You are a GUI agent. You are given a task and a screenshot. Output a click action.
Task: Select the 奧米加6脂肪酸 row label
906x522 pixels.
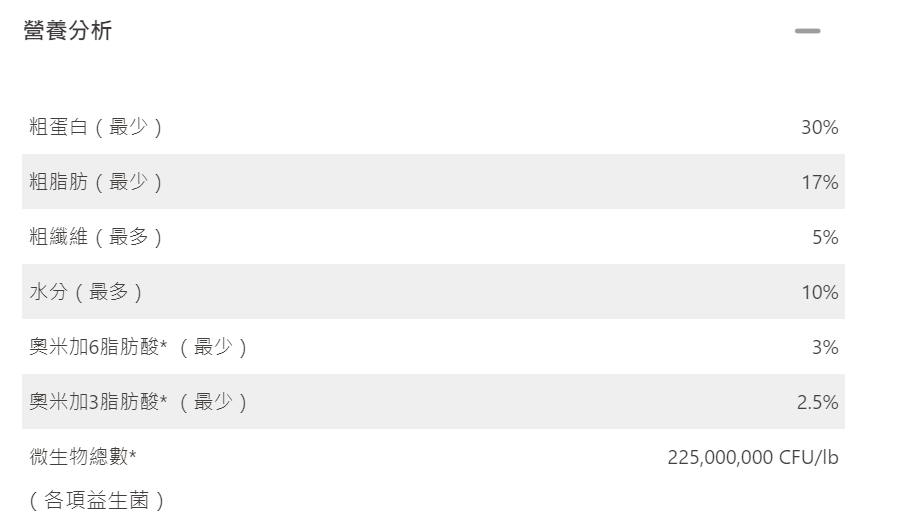97,347
